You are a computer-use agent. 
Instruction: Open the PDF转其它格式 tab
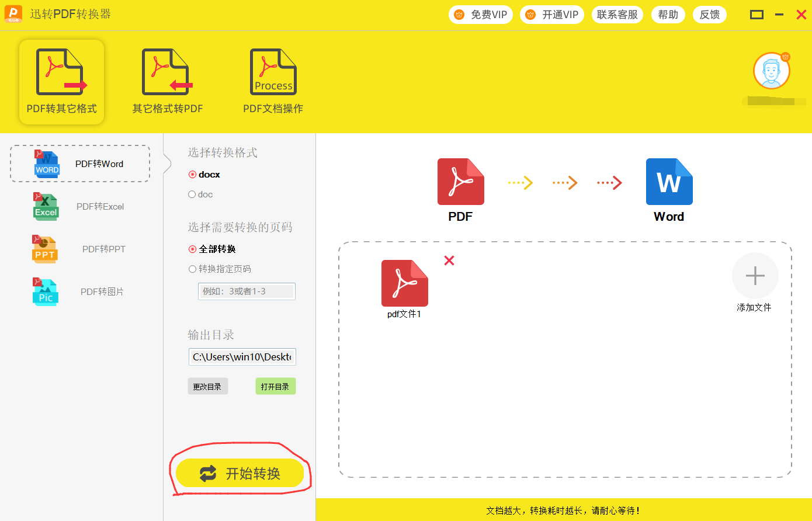pos(61,82)
